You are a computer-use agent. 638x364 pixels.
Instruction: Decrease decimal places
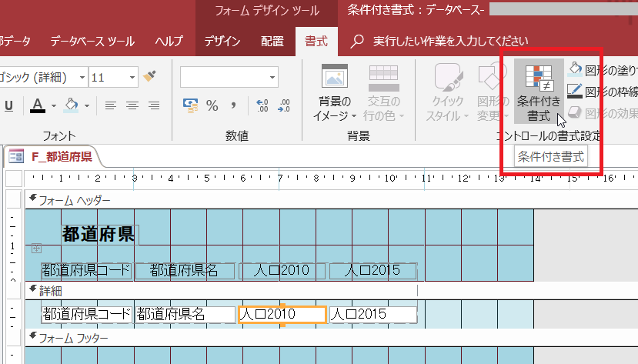[x=284, y=105]
